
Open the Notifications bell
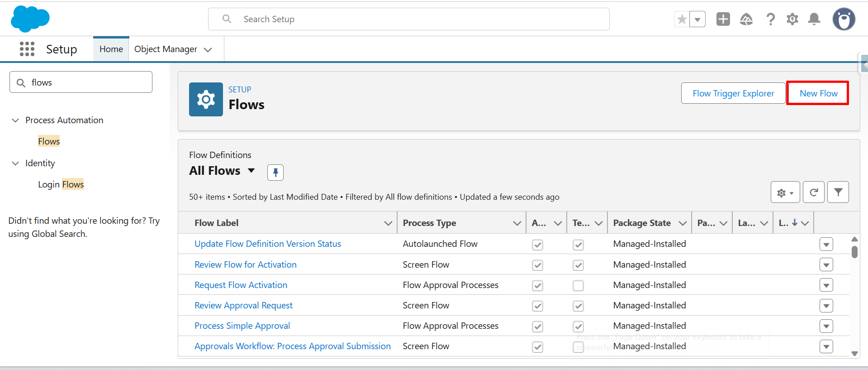tap(814, 19)
